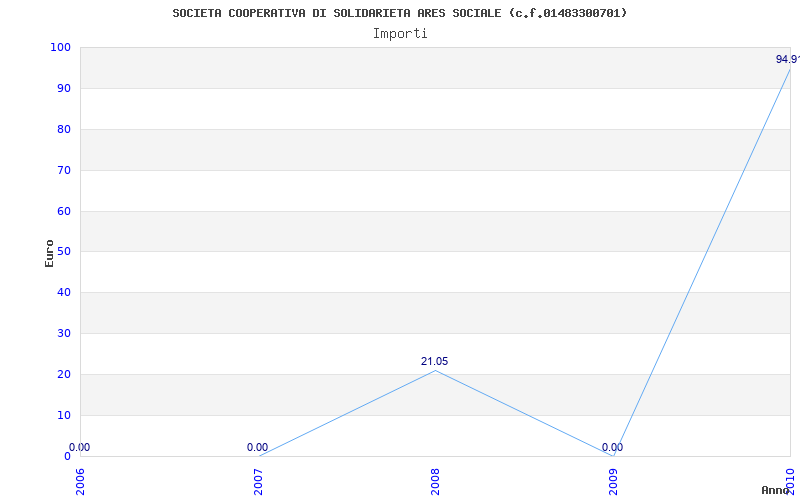
Task: Click the 90 y-axis tick label
Action: [x=62, y=88]
